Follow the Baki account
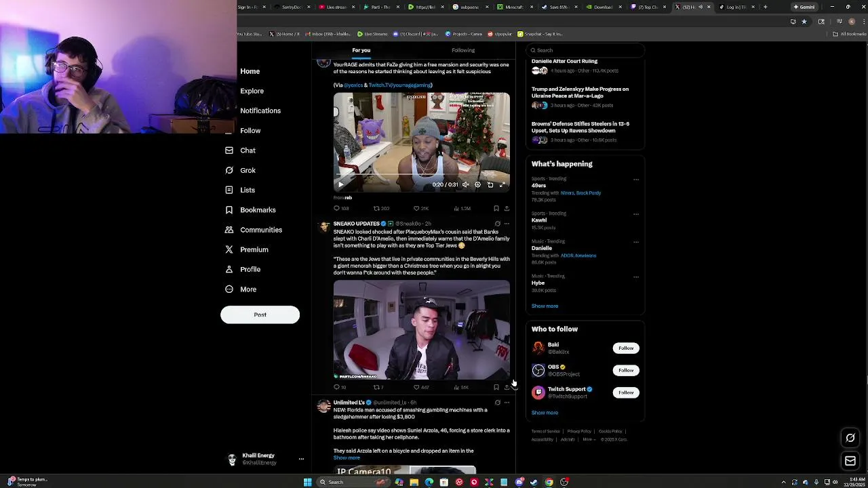The width and height of the screenshot is (868, 488). 626,348
